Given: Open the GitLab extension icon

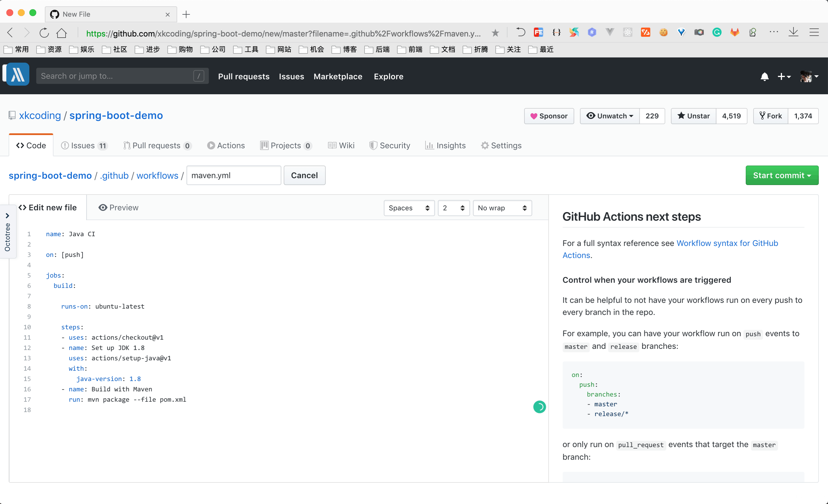Looking at the screenshot, I should [735, 32].
